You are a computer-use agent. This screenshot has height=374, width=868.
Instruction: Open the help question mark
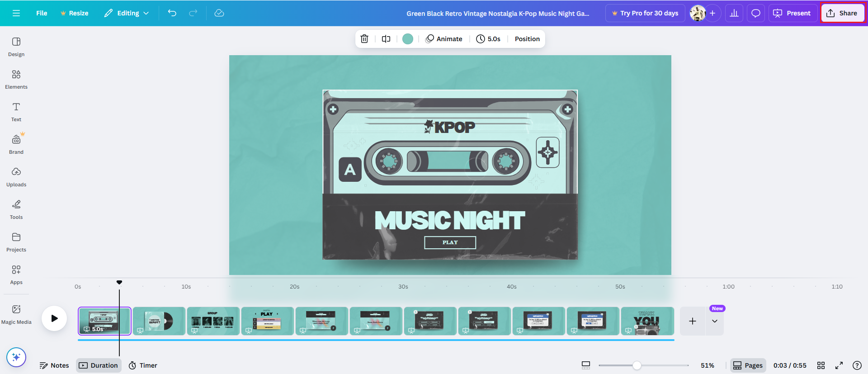pyautogui.click(x=857, y=365)
